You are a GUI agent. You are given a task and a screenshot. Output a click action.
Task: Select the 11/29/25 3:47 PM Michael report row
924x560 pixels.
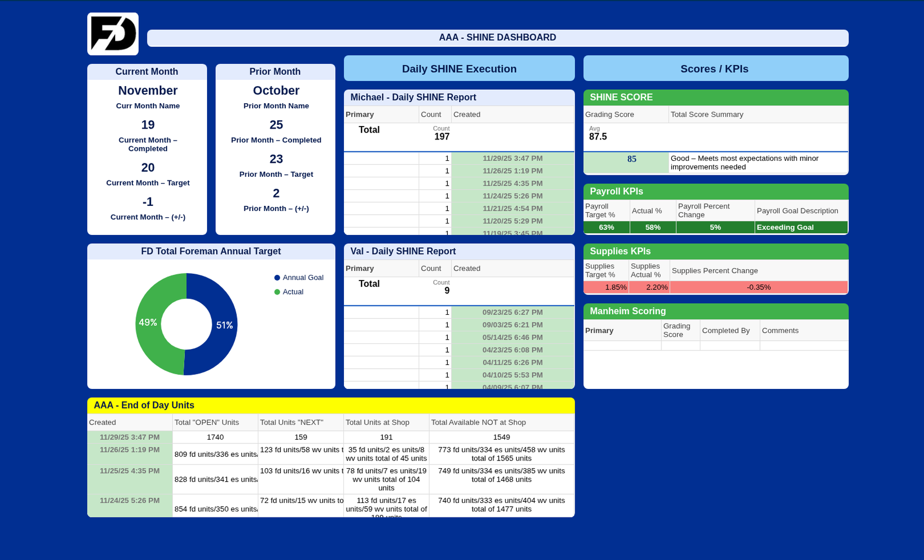pos(512,159)
